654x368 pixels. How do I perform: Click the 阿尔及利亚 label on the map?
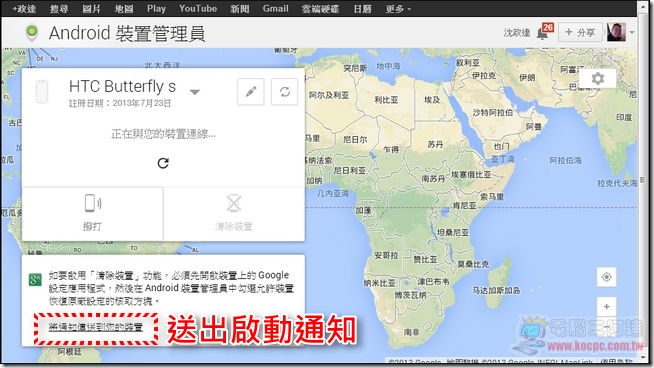coord(329,95)
